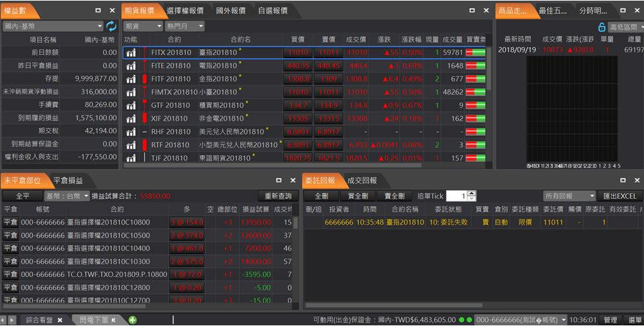Open the 成交回報 tab
Image resolution: width=644 pixels, height=326 pixels.
[362, 180]
